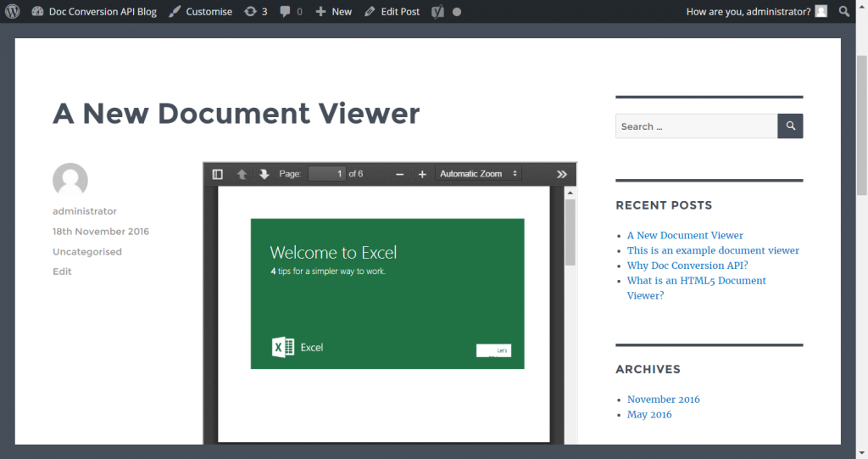Click the grey SEO status dot
Screen dimensions: 868x459
click(457, 12)
